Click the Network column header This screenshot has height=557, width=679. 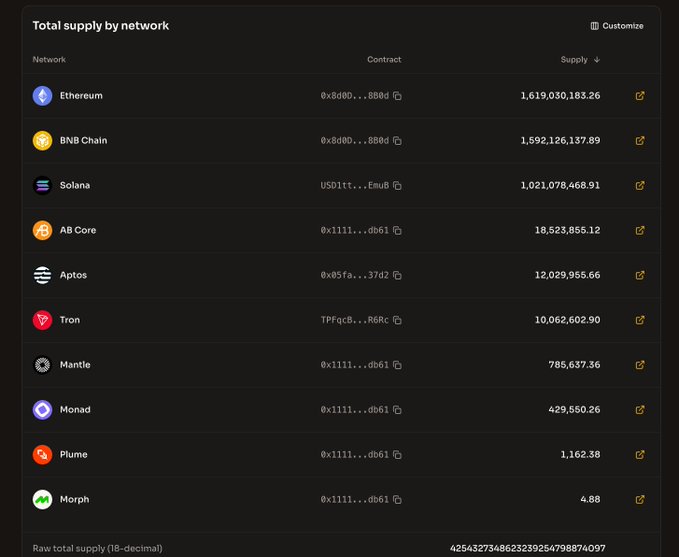49,59
